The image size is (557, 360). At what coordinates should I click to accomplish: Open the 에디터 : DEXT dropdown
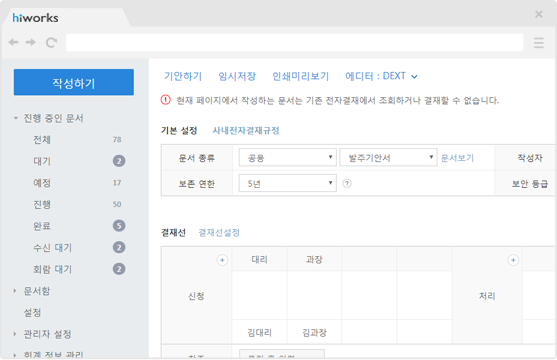click(381, 76)
